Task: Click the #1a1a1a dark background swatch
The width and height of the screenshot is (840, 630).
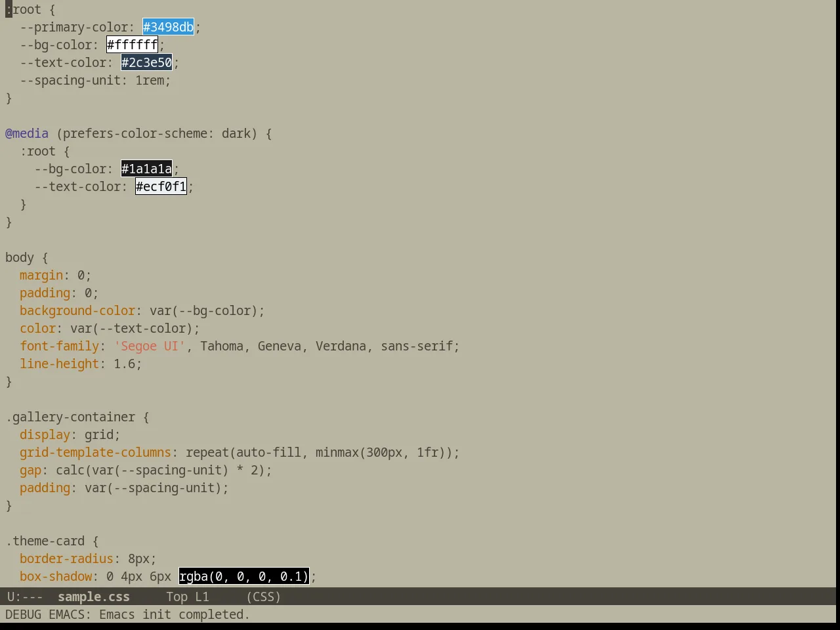Action: pyautogui.click(x=146, y=169)
